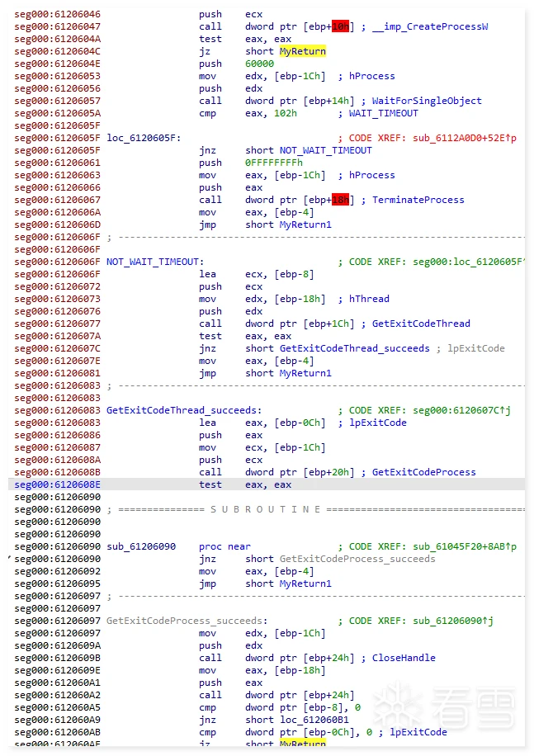
Task: Select the CloseHandle comment
Action: point(404,658)
